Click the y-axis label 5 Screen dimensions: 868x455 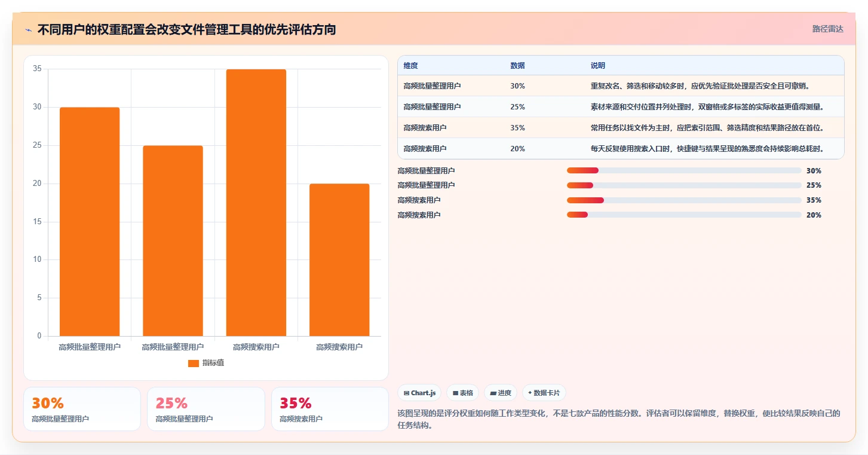pos(39,298)
